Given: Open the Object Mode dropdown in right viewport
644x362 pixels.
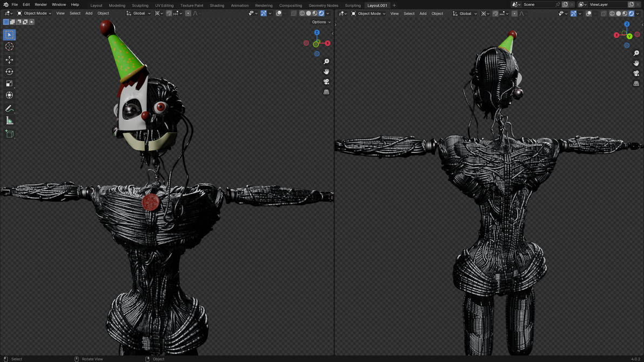Looking at the screenshot, I should (370, 14).
